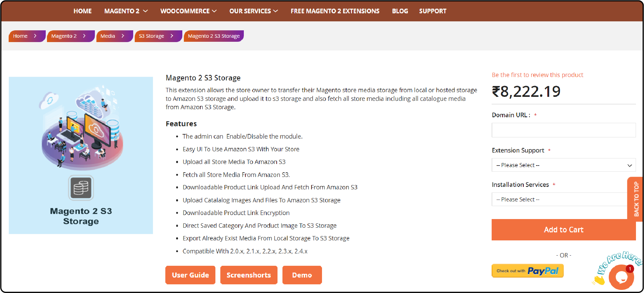The height and width of the screenshot is (293, 644).
Task: Click 'Upload Catalalog Images And Files' line
Action: tap(261, 200)
